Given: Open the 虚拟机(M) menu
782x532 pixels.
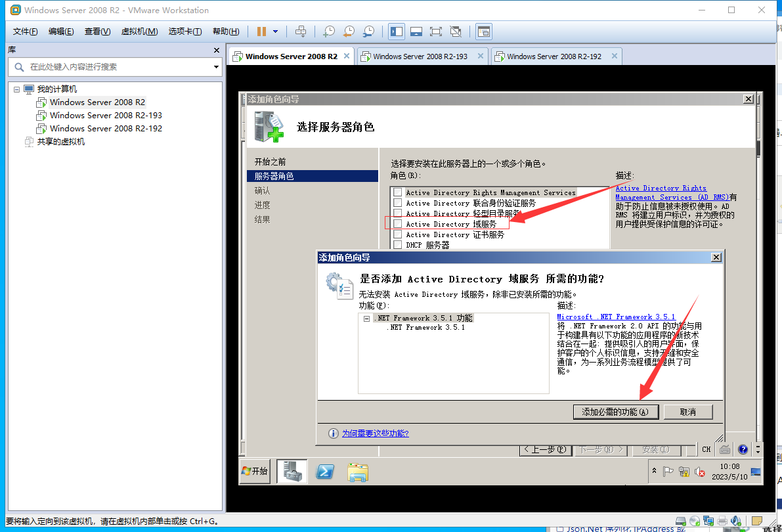Looking at the screenshot, I should click(140, 32).
